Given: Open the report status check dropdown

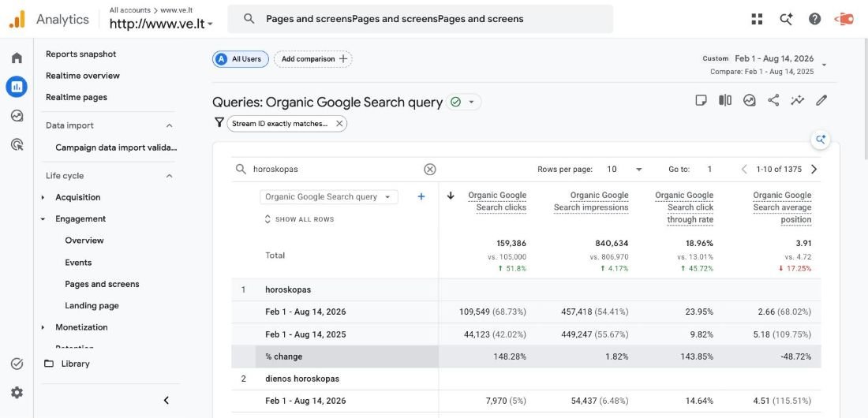Looking at the screenshot, I should click(464, 102).
